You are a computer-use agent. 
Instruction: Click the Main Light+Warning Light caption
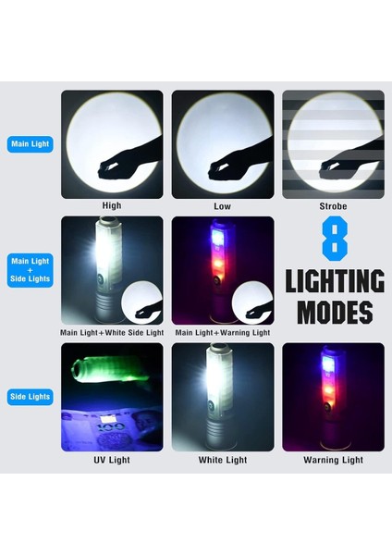pos(223,332)
